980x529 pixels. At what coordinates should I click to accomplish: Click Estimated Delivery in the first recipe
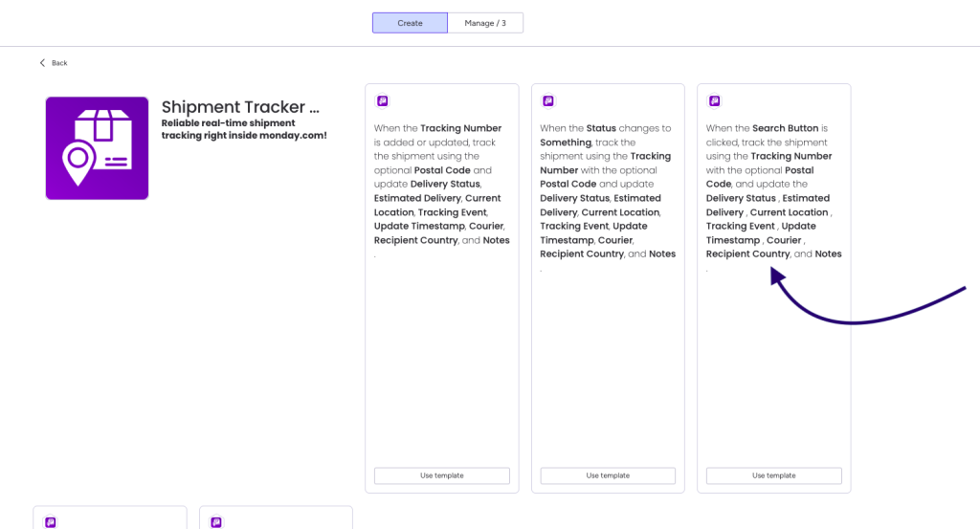417,198
